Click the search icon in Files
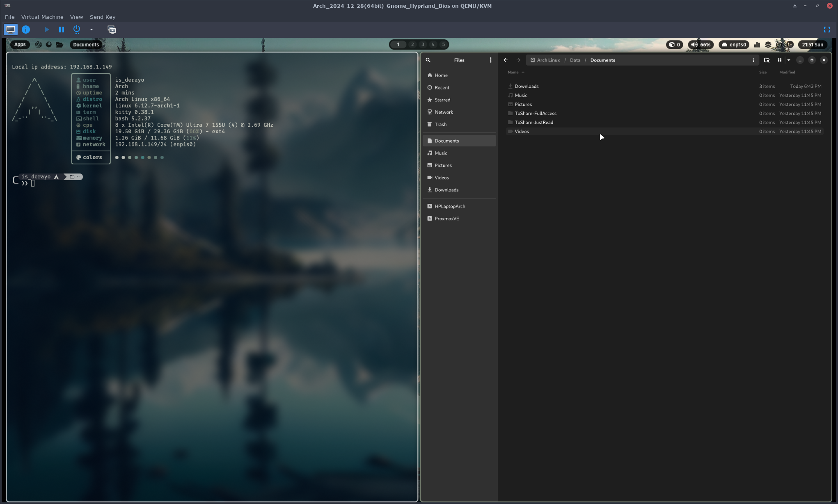 428,60
